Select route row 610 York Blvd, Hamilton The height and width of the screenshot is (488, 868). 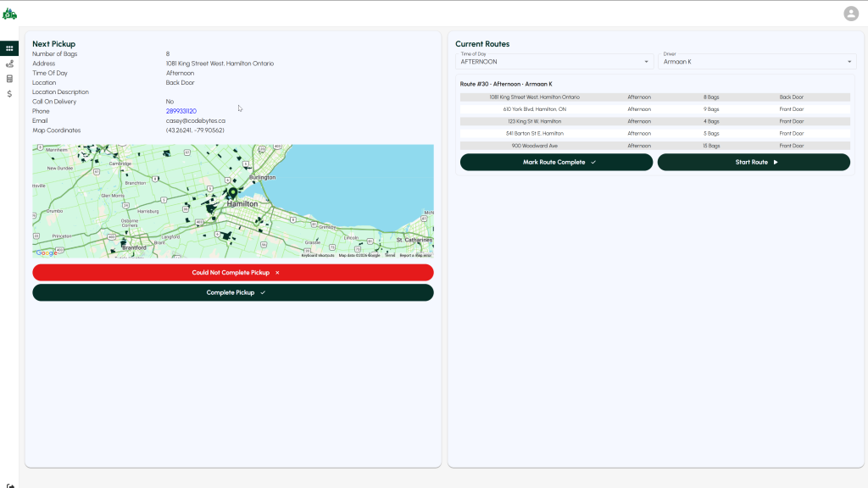655,109
